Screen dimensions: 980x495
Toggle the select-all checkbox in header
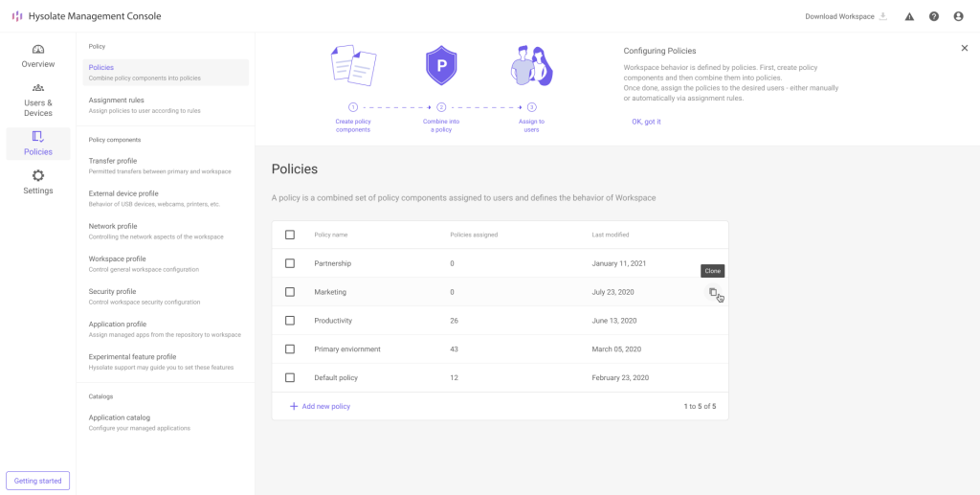290,235
